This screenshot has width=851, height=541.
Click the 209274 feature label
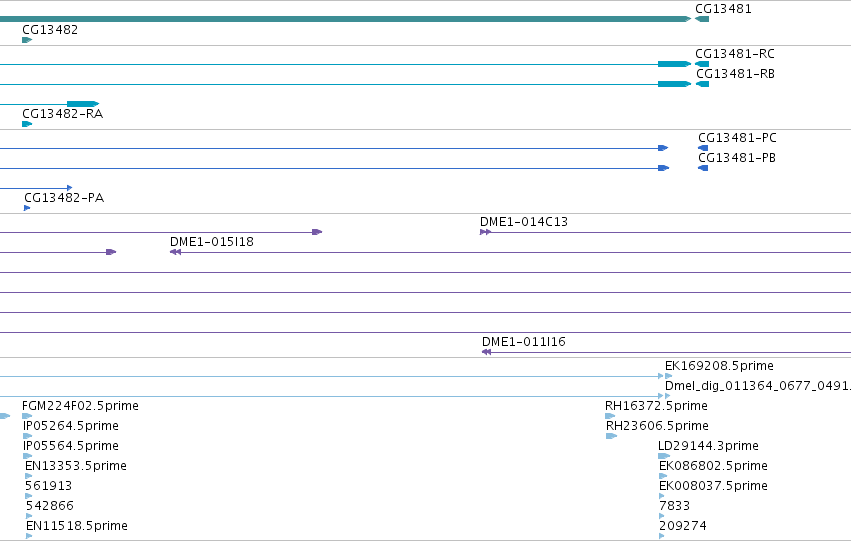[x=683, y=526]
